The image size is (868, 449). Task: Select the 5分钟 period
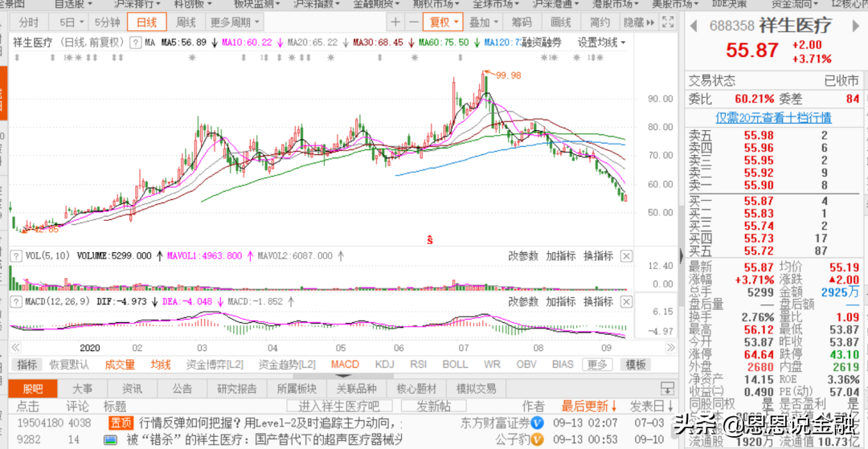107,22
